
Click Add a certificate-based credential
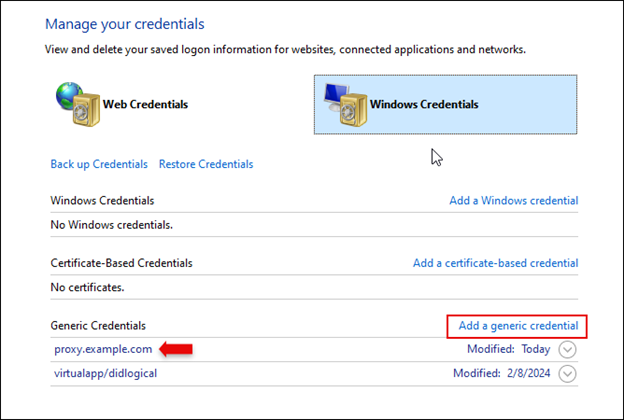click(x=495, y=263)
